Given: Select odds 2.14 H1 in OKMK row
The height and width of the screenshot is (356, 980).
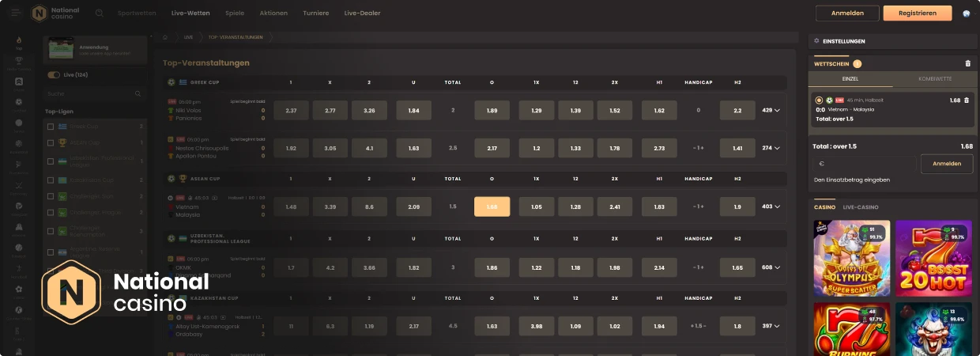Looking at the screenshot, I should click(x=660, y=268).
